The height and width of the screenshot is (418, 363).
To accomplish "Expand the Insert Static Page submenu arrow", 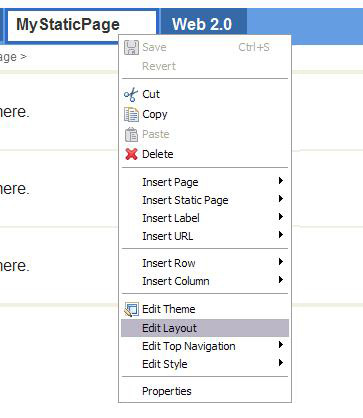I will (x=281, y=199).
